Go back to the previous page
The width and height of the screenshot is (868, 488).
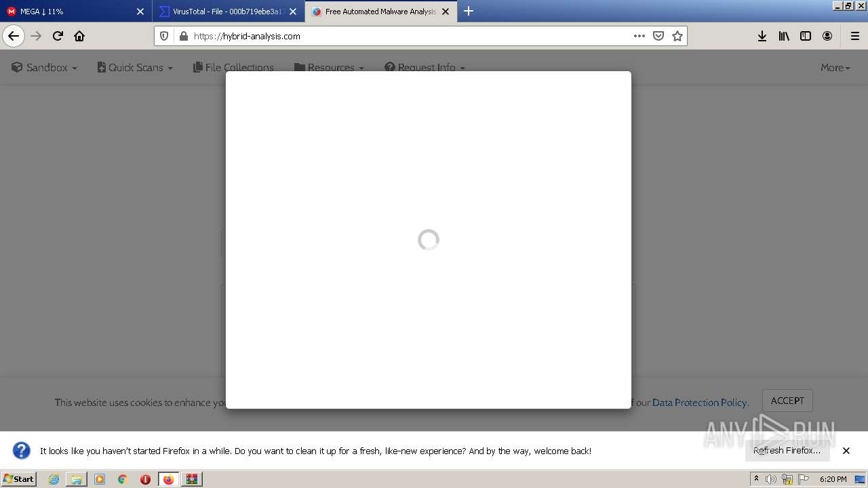tap(14, 36)
